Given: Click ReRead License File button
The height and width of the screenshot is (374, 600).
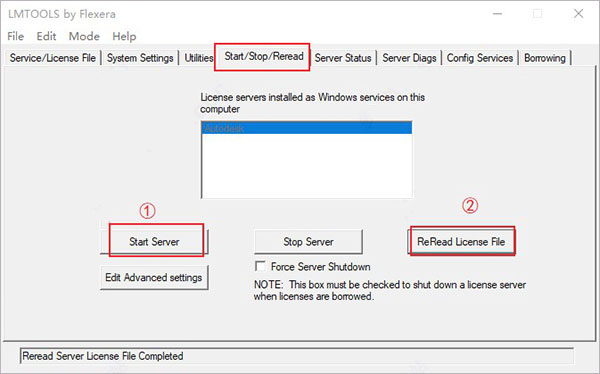Looking at the screenshot, I should (x=461, y=242).
